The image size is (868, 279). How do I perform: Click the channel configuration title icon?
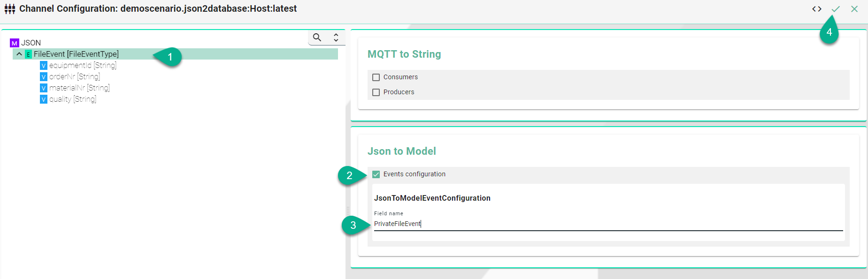[10, 9]
